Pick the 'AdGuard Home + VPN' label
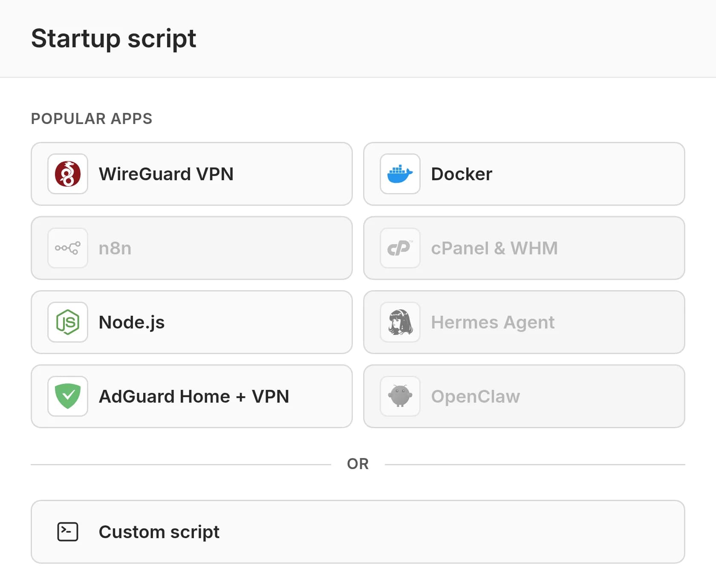Image resolution: width=716 pixels, height=588 pixels. coord(194,396)
